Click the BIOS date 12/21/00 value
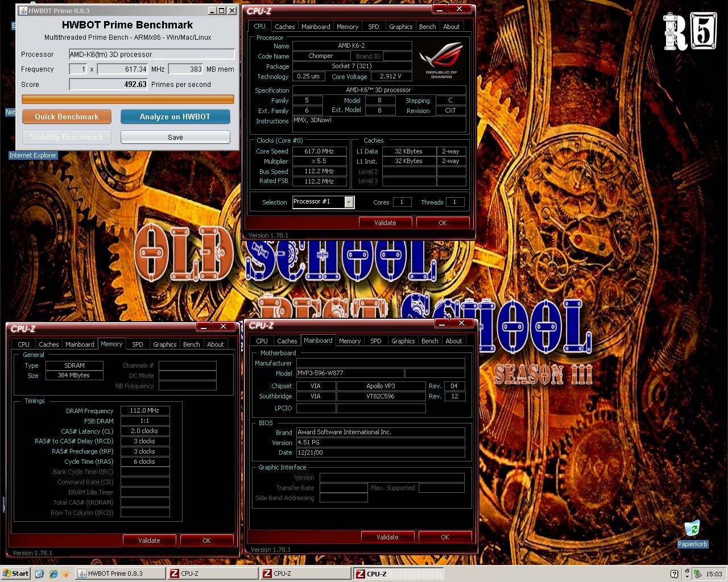 click(x=380, y=452)
